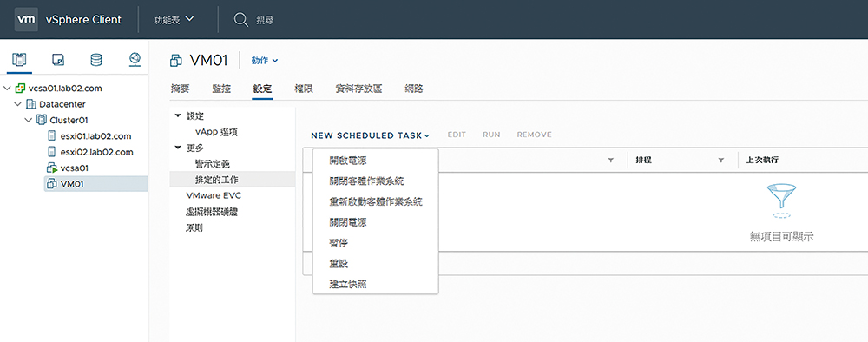This screenshot has height=342, width=868.
Task: Click the RUN button
Action: pyautogui.click(x=491, y=135)
